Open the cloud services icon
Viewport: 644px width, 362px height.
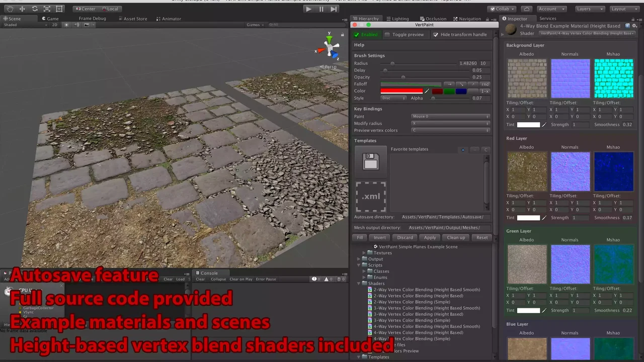pyautogui.click(x=526, y=9)
